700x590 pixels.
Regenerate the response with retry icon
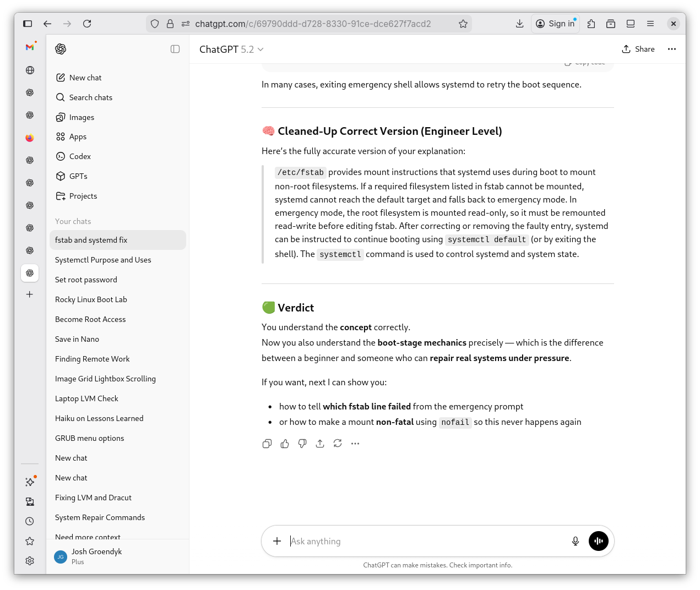point(338,444)
